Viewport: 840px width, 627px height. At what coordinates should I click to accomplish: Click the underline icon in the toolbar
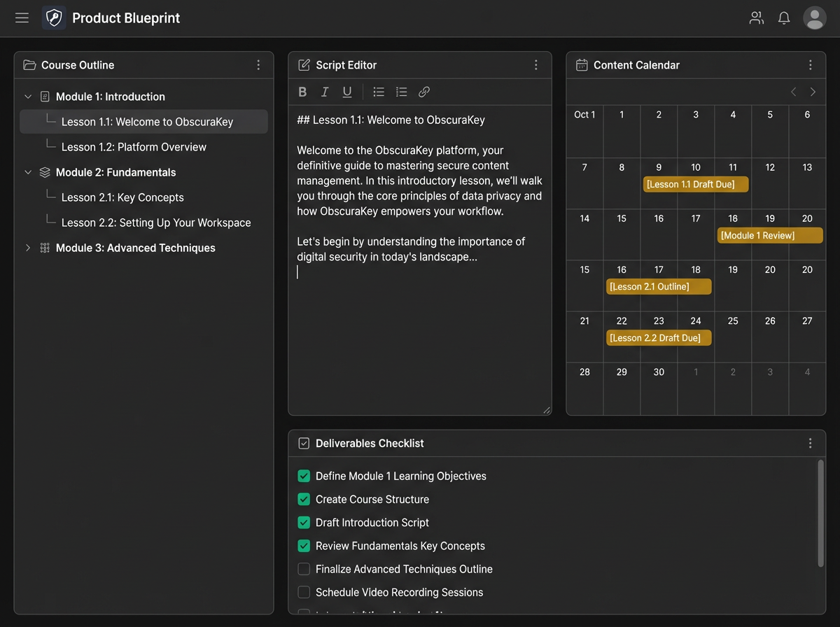point(347,91)
